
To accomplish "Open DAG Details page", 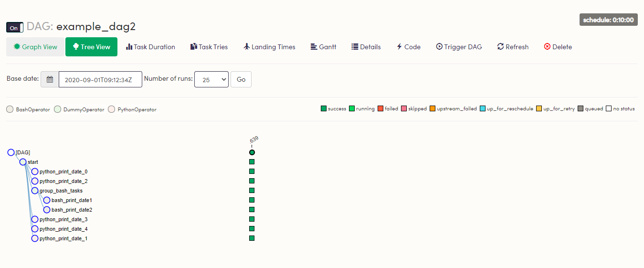I will [x=366, y=47].
